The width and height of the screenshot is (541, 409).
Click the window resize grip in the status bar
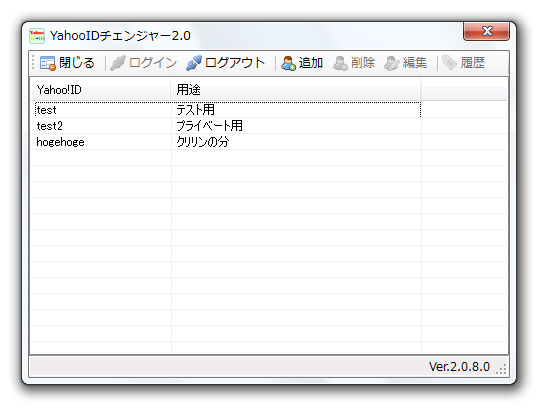pos(501,369)
